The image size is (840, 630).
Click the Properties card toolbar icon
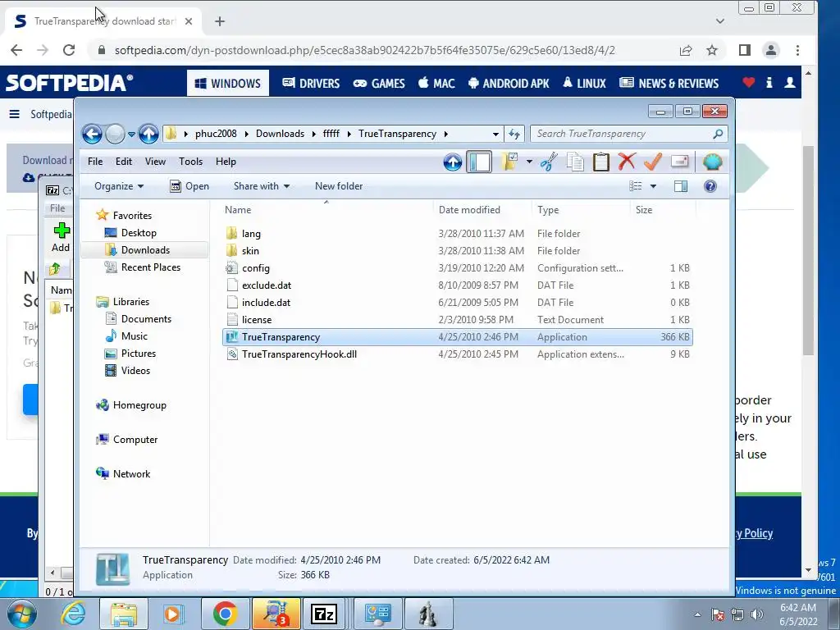click(679, 162)
